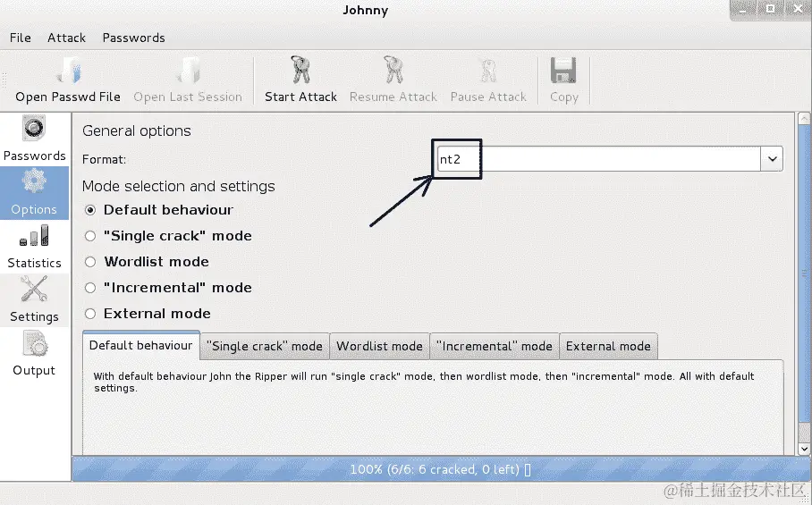812x505 pixels.
Task: Open the Attack menu
Action: (66, 38)
